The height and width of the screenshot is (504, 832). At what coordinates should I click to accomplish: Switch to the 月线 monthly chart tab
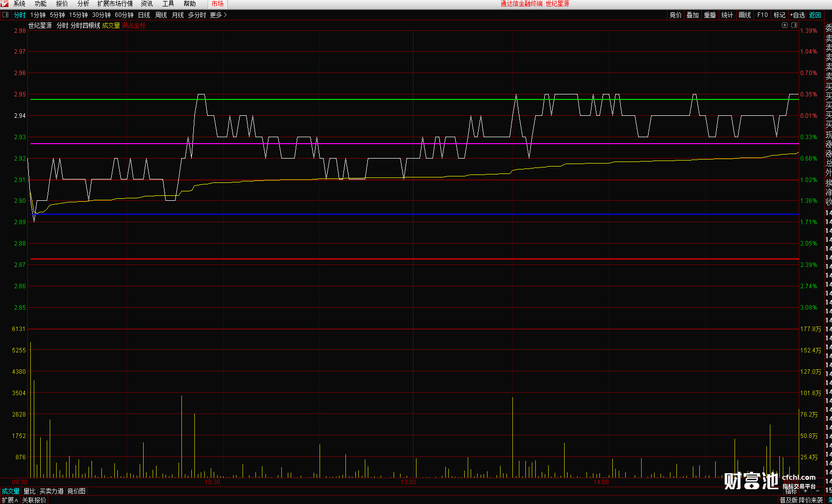click(x=178, y=15)
